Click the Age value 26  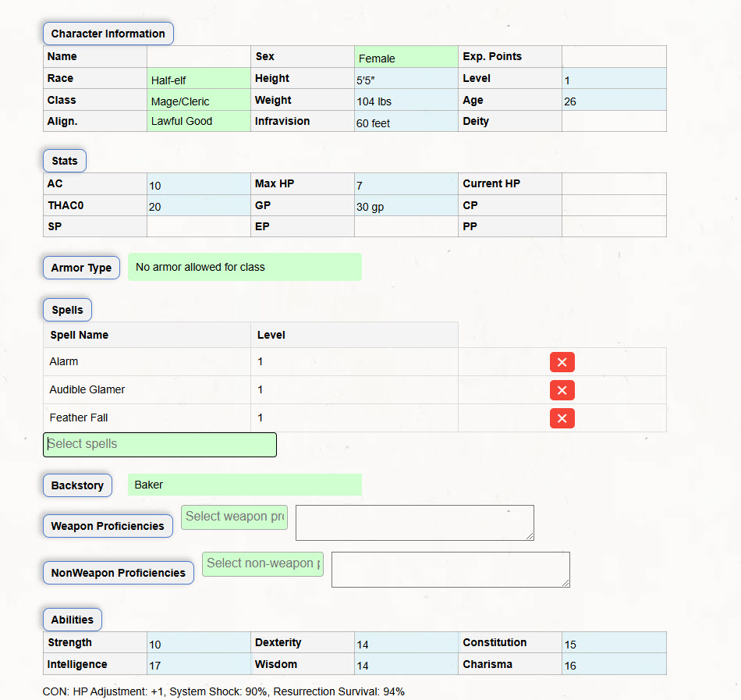[614, 100]
